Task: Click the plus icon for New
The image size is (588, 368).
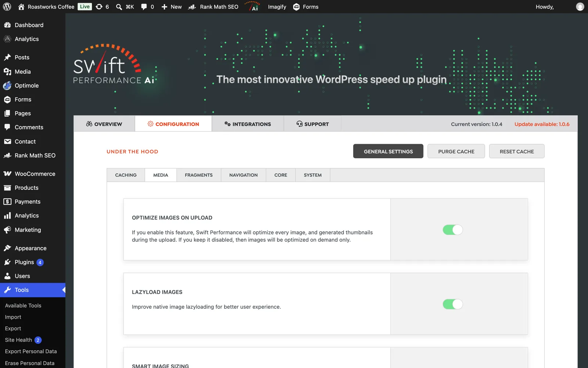Action: click(164, 7)
